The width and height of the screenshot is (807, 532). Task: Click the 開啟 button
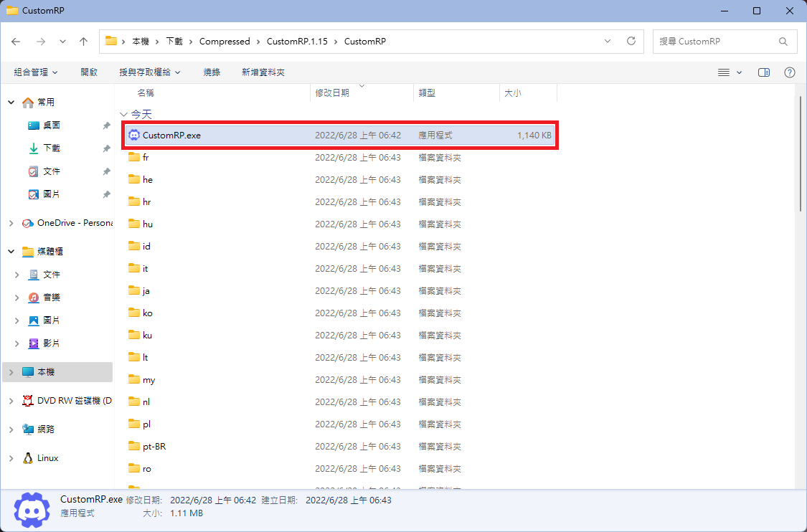[x=89, y=72]
